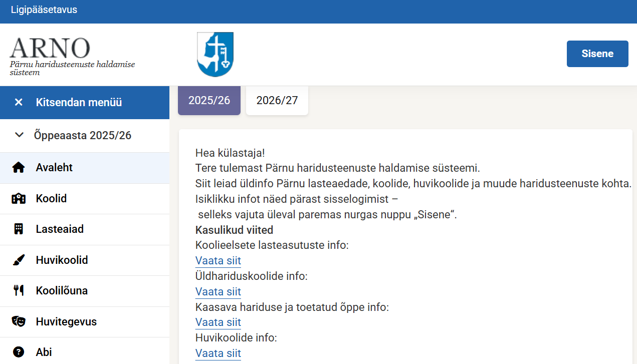Image resolution: width=637 pixels, height=364 pixels.
Task: Open the Koolilõuna menu item
Action: [62, 291]
